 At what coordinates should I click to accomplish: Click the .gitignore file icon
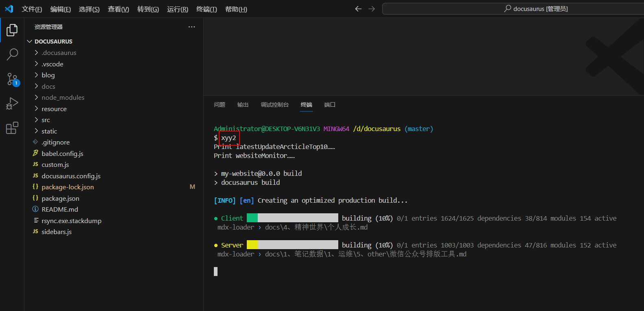click(x=35, y=142)
